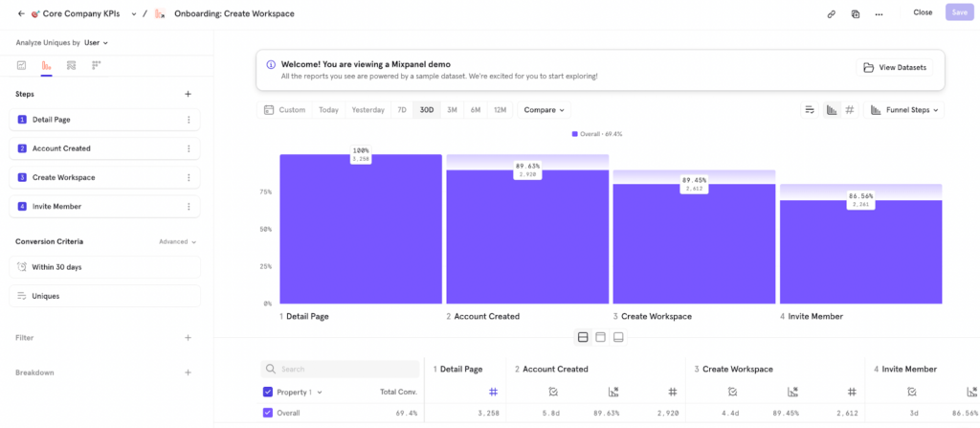Toggle the number (#) view icon
Image resolution: width=980 pixels, height=428 pixels.
click(x=850, y=110)
